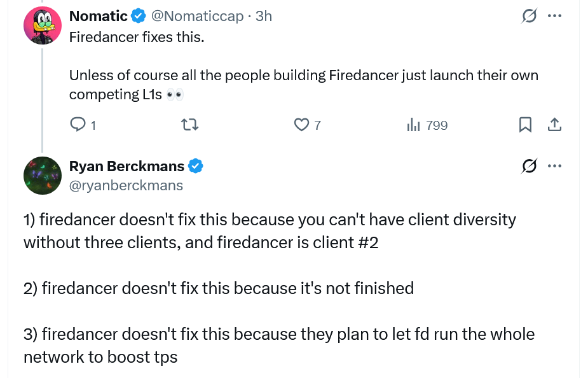Open more options on Nomatic's tweet
Screen dimensions: 588x378
tap(554, 17)
